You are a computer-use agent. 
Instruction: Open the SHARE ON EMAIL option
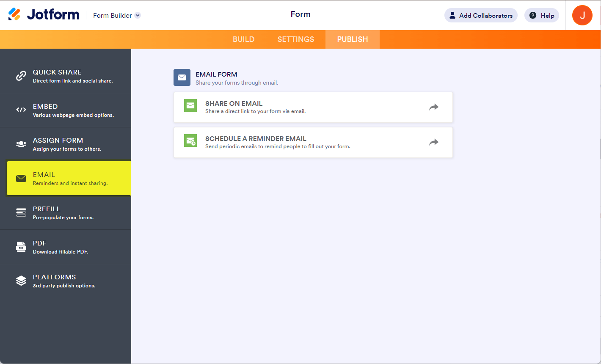[x=313, y=108]
